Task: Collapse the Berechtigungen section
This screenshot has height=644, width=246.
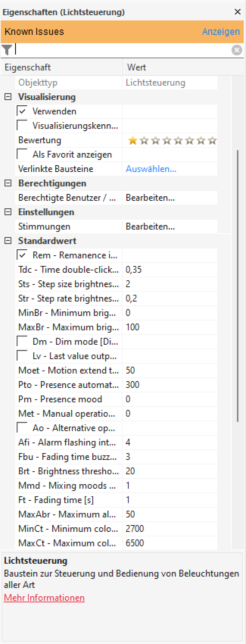Action: [x=8, y=183]
